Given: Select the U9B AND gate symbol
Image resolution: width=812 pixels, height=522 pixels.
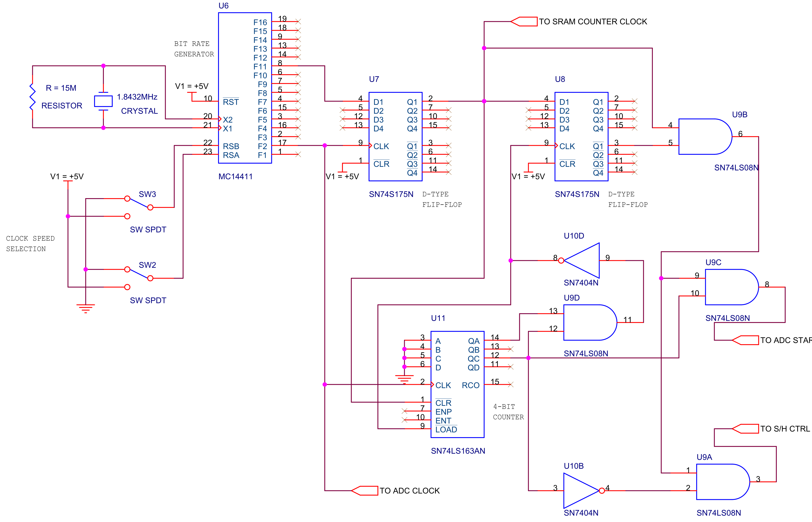Looking at the screenshot, I should [705, 137].
